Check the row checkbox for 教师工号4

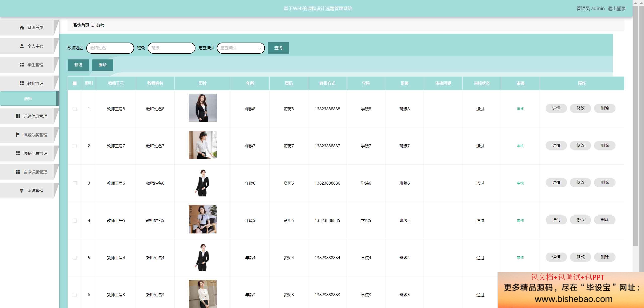pyautogui.click(x=75, y=258)
